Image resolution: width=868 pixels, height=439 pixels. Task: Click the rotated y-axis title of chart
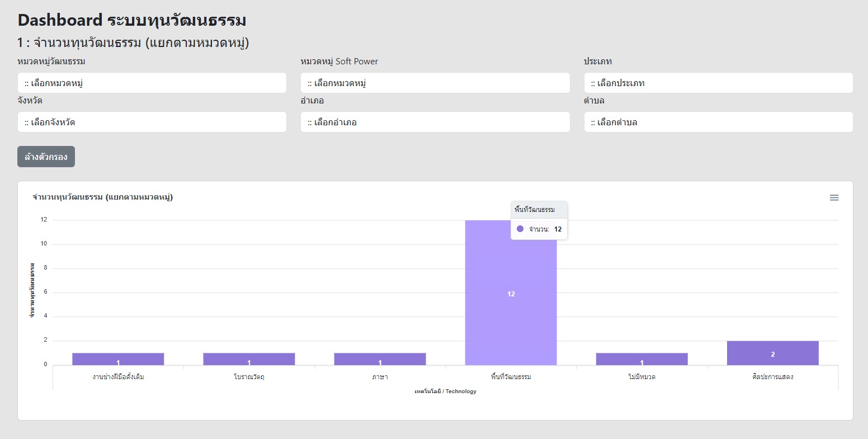point(32,290)
